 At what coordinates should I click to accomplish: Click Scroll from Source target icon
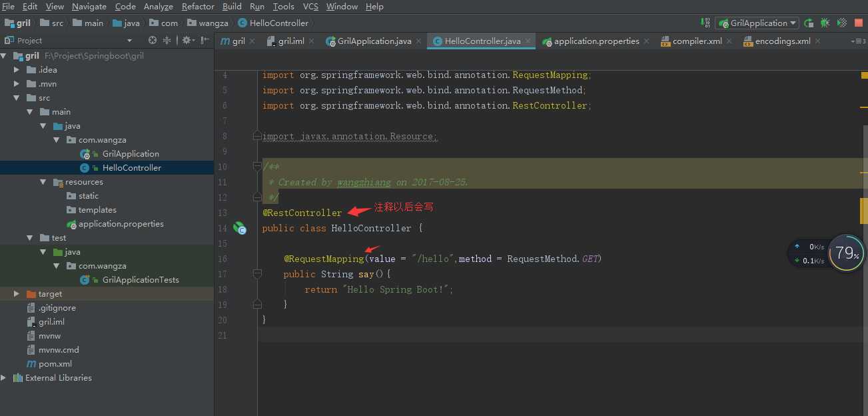[x=152, y=40]
